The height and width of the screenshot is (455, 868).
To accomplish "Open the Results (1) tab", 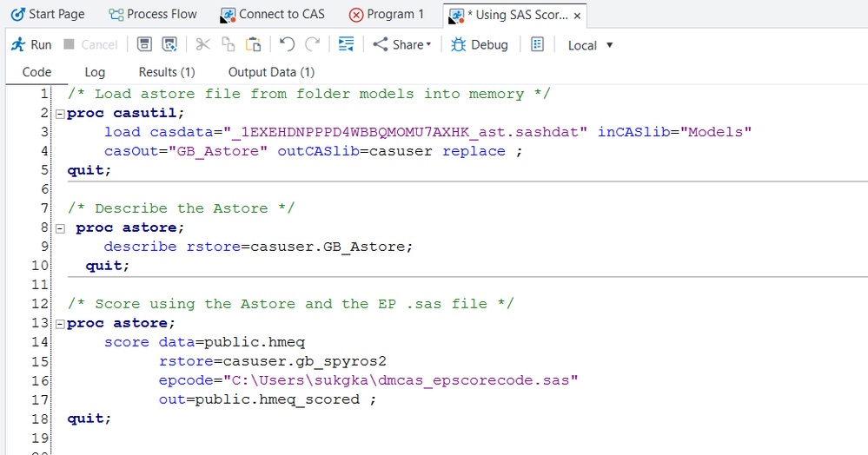I will coord(167,72).
